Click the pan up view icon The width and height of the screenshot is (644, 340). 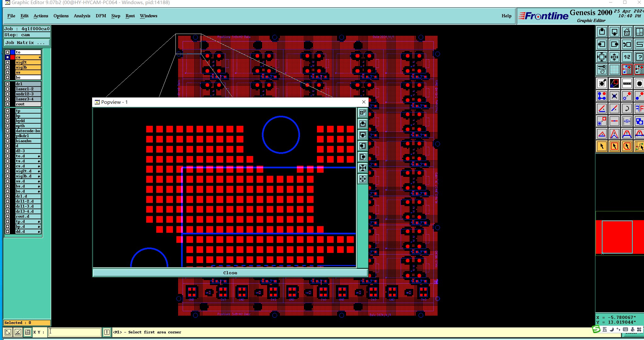(602, 32)
